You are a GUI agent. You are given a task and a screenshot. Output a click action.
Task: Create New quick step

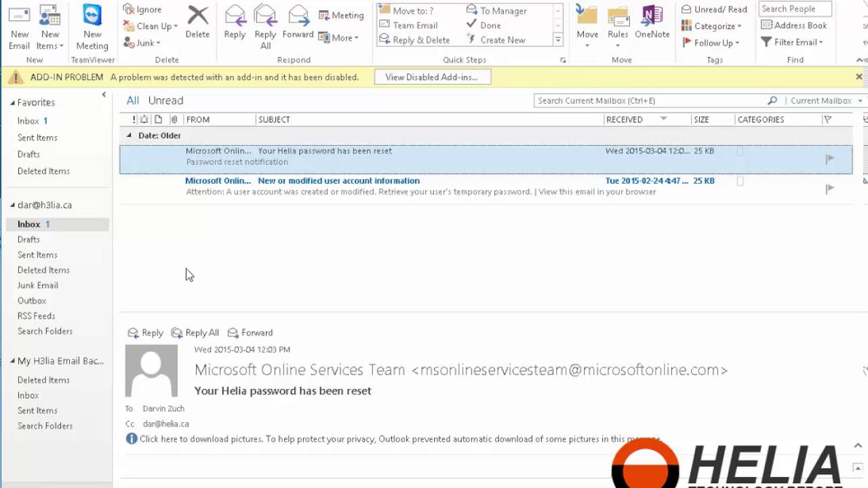point(496,40)
